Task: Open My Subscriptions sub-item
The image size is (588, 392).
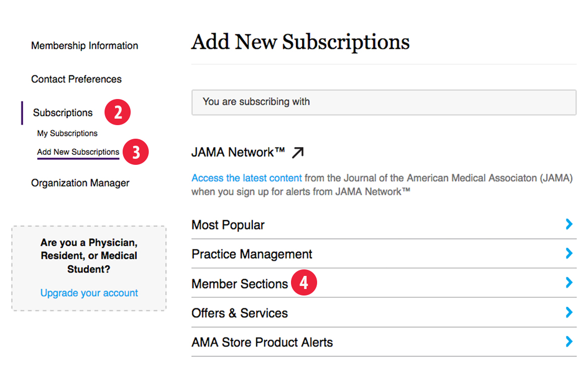Action: pyautogui.click(x=67, y=134)
